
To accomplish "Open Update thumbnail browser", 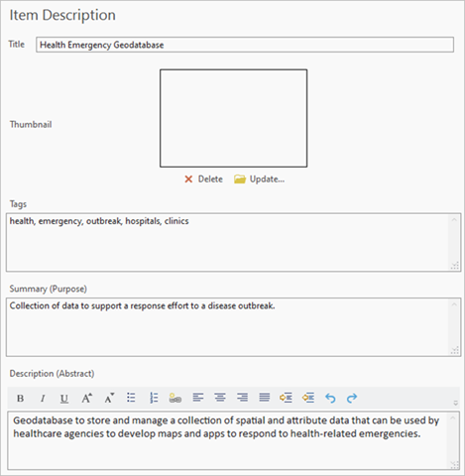I will click(259, 179).
